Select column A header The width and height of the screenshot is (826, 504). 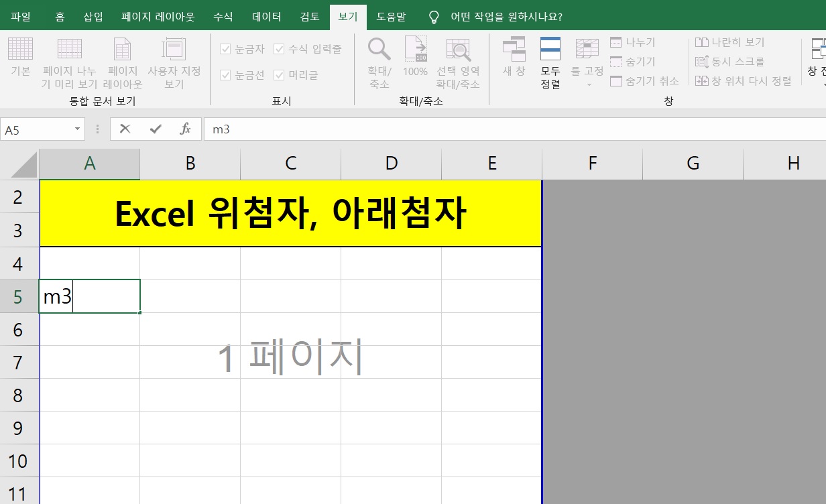[x=90, y=164]
